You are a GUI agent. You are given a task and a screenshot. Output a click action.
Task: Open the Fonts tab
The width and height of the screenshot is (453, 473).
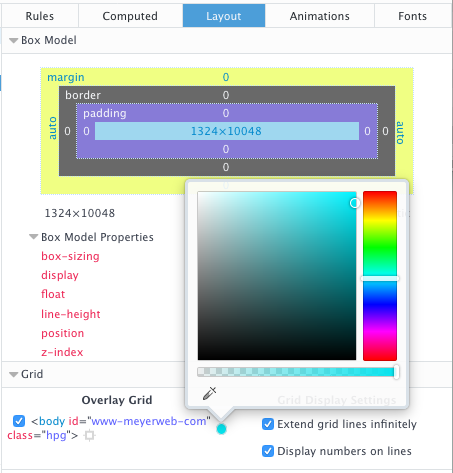click(412, 16)
